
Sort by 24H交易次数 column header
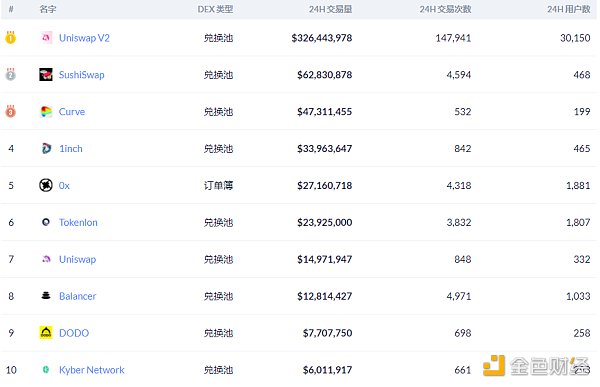coord(445,9)
